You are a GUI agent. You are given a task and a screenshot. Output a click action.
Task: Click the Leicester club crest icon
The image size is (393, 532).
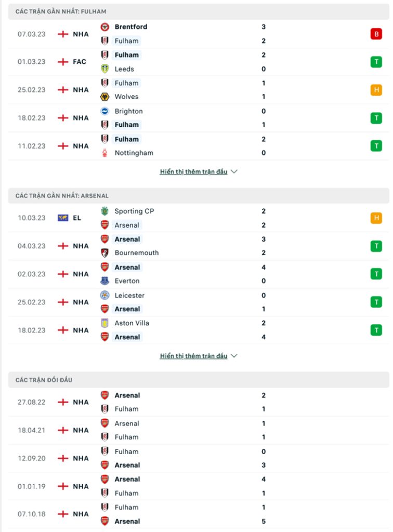pos(105,295)
